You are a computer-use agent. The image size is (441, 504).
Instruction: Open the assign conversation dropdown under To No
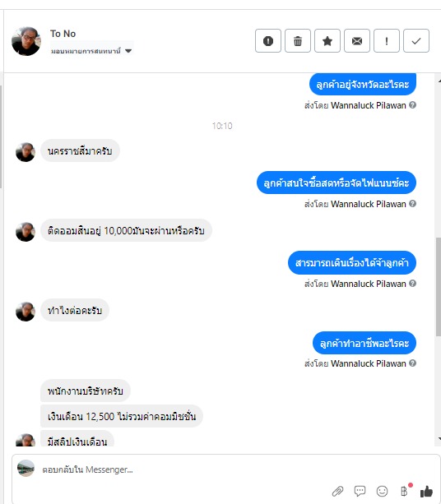click(91, 51)
